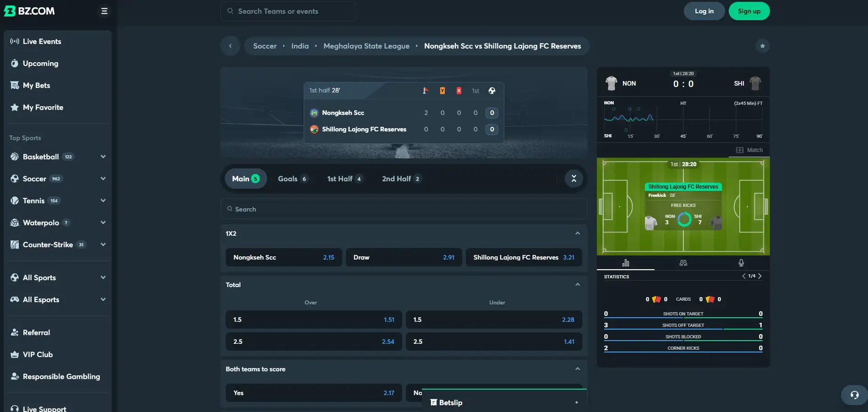Screen dimensions: 868x412
Task: Collapse all markets with the arrows icon
Action: (x=573, y=179)
